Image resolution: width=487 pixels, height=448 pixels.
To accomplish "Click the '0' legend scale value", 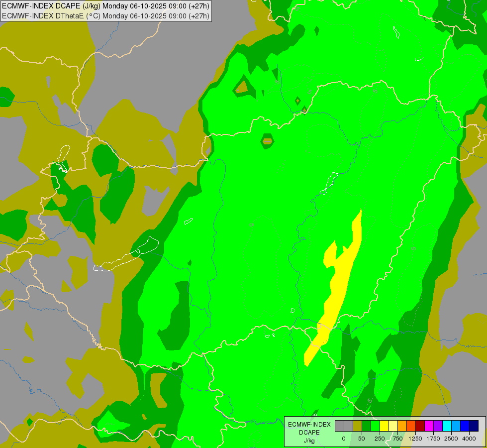I will click(x=344, y=439).
